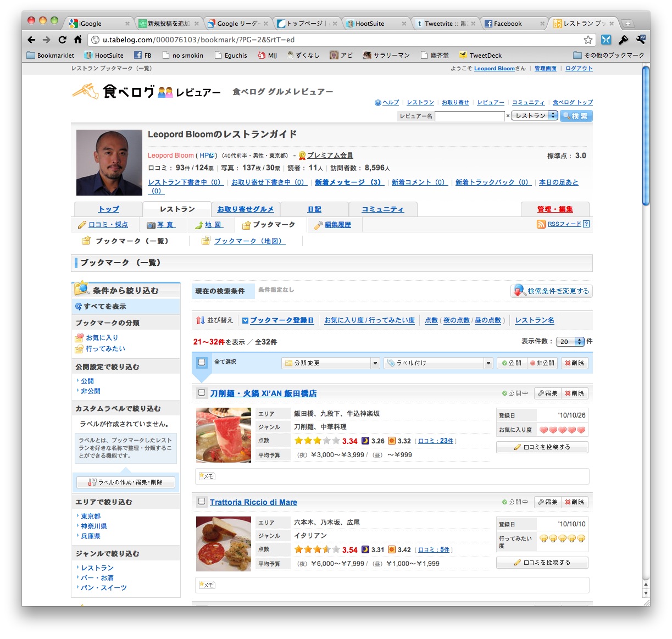This screenshot has width=672, height=639.
Task: Click the browser back arrow
Action: point(31,40)
